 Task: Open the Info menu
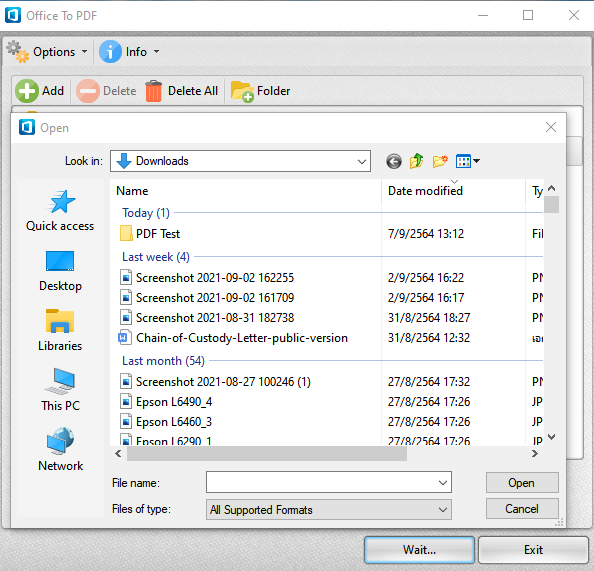click(x=129, y=52)
